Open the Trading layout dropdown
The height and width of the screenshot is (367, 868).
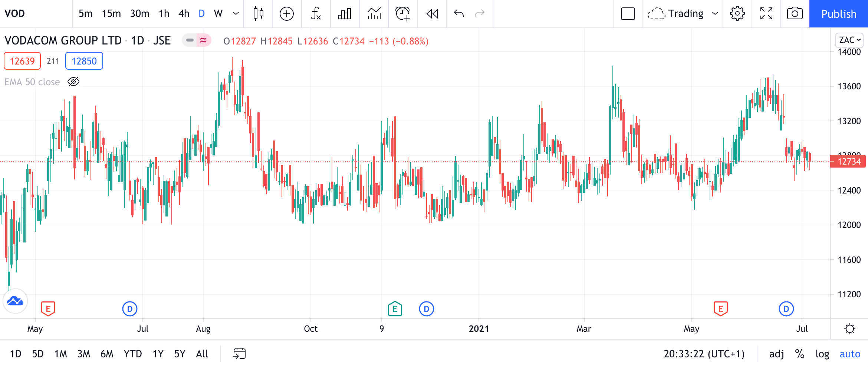coord(683,14)
